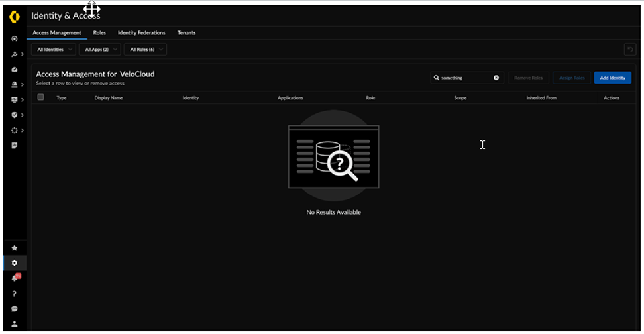
Task: Click the Add Identity button
Action: click(x=612, y=78)
